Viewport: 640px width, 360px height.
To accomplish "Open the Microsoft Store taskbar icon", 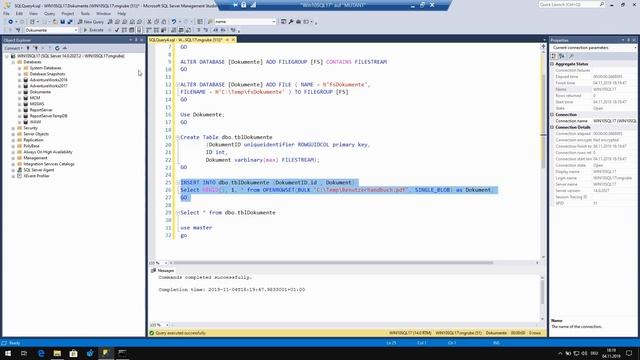I will [x=73, y=353].
